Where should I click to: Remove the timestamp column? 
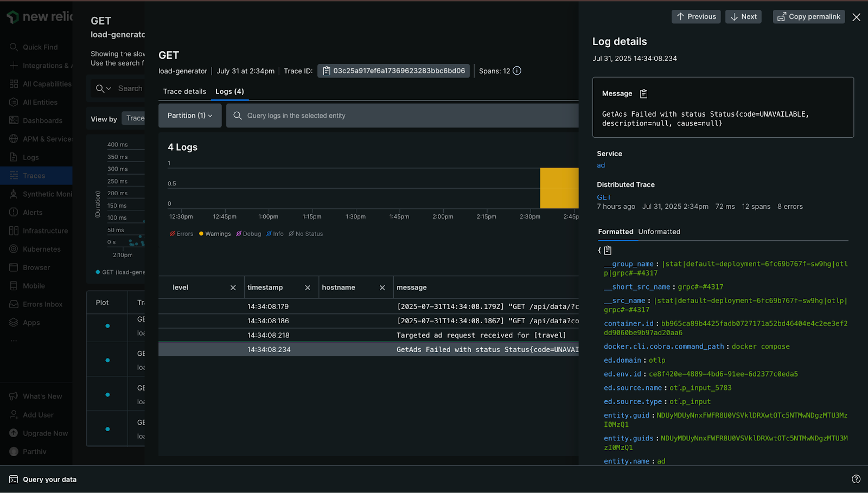(x=308, y=288)
